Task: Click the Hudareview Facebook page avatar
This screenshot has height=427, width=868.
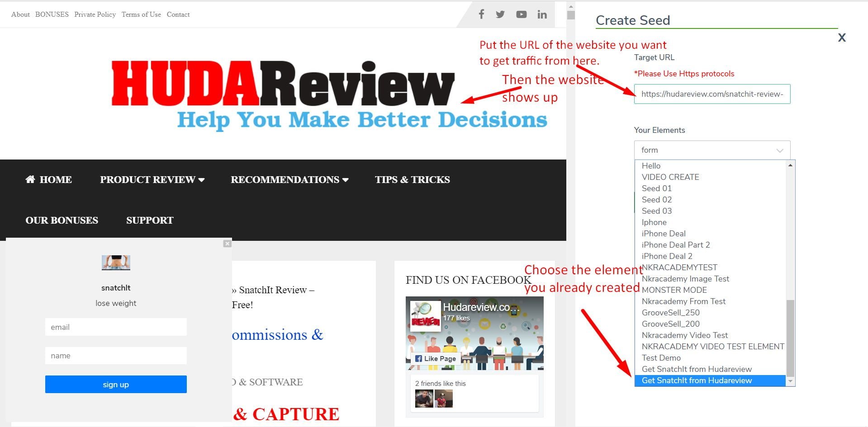Action: point(426,316)
